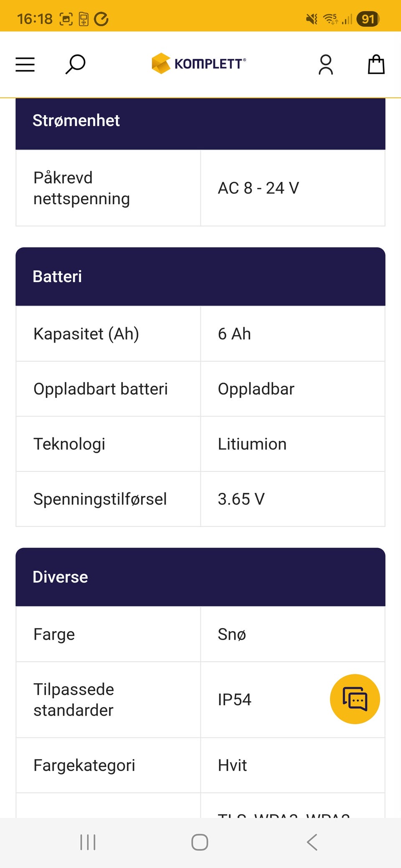Open the live chat bubble
Screen dimensions: 401x868
355,699
